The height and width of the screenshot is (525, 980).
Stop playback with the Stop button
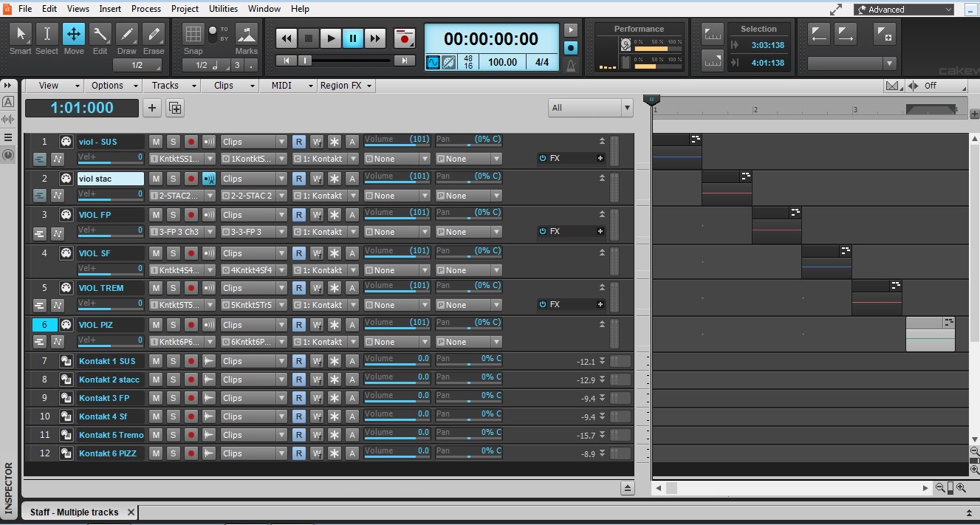click(x=309, y=38)
